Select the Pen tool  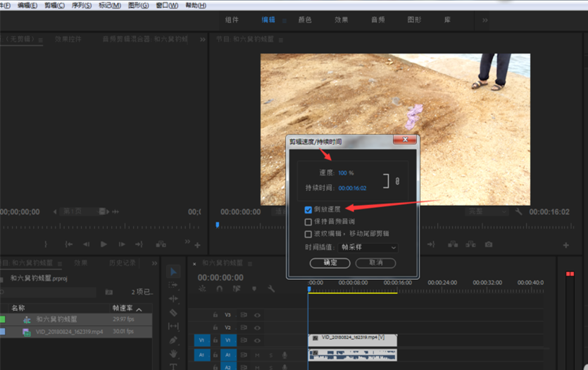click(174, 340)
